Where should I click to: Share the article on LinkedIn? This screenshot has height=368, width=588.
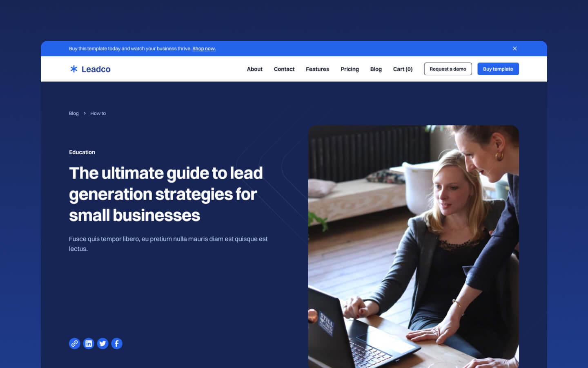[x=89, y=343]
